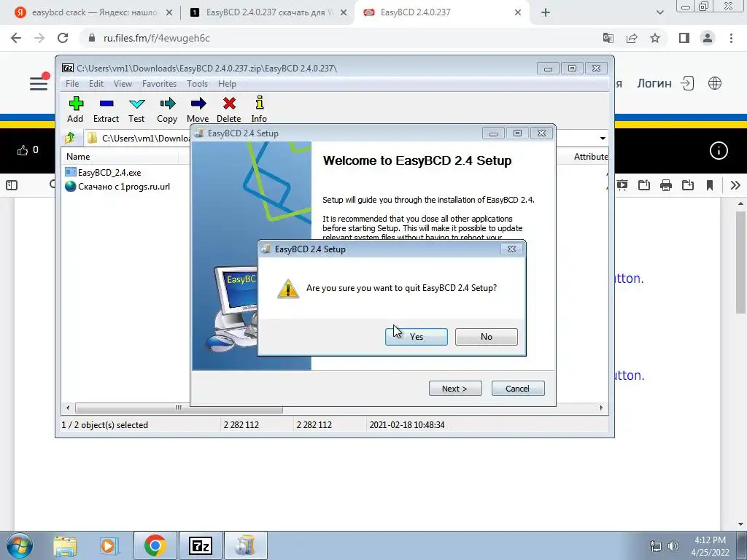
Task: Expand the 7-Zip path dropdown arrow
Action: [603, 139]
